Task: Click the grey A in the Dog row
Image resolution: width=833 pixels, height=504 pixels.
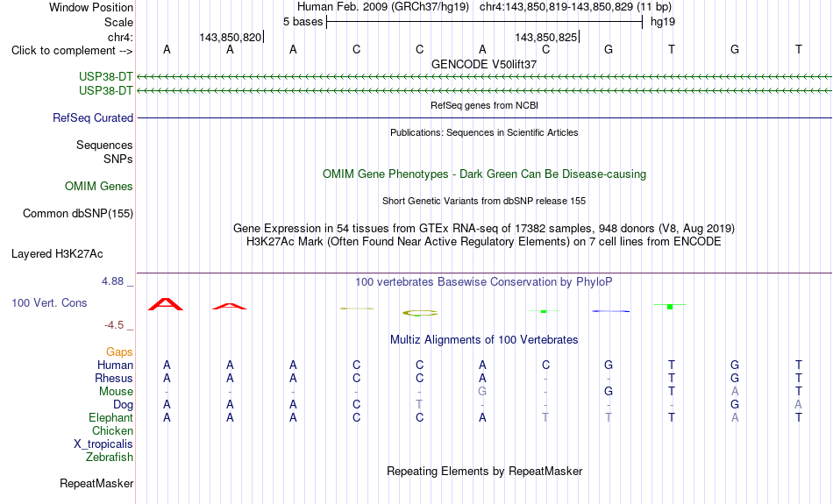Action: click(798, 405)
